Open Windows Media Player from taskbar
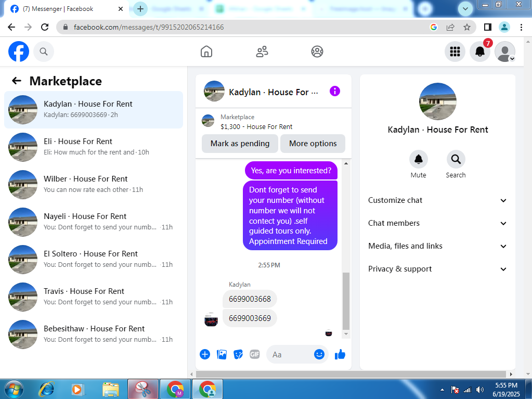 pyautogui.click(x=77, y=389)
